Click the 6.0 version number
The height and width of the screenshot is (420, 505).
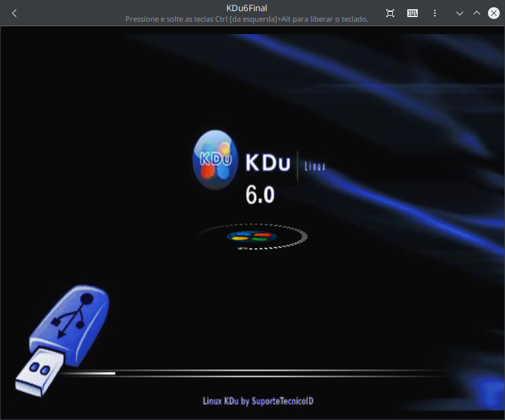point(260,195)
